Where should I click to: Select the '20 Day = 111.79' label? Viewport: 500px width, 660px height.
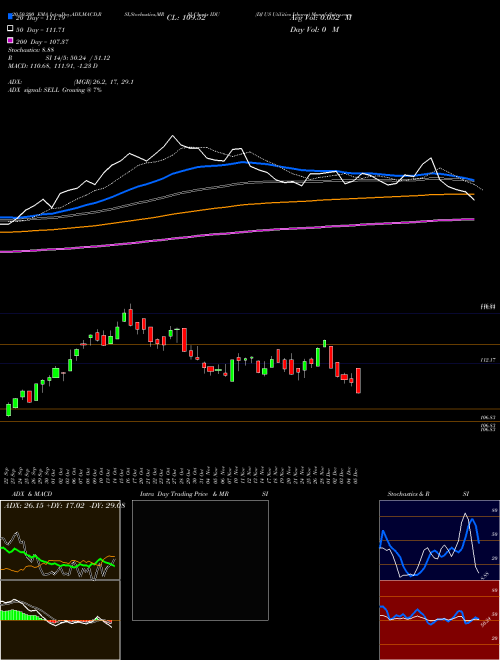pos(40,18)
